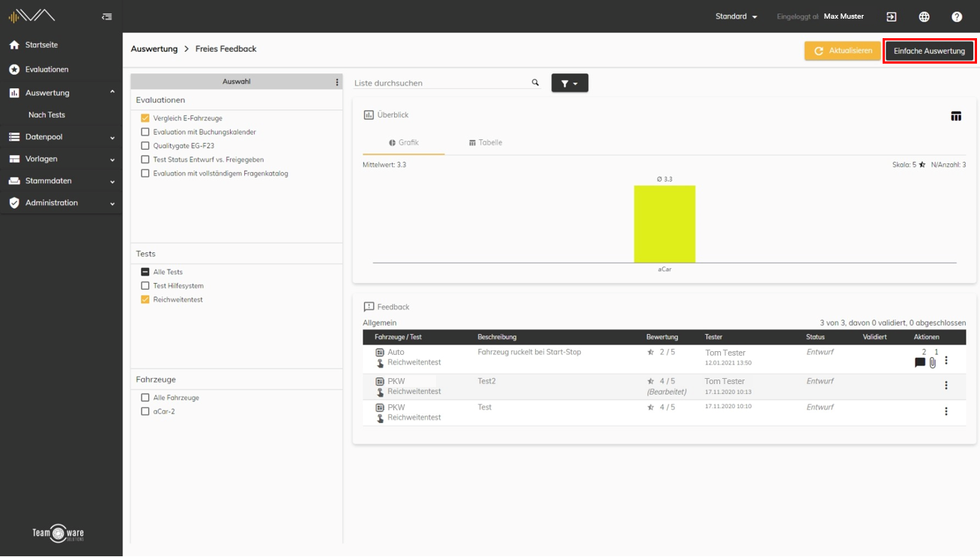Image resolution: width=980 pixels, height=557 pixels.
Task: Click 'Fahrzeug ruckelt bei Start-Stop' description
Action: click(x=529, y=352)
